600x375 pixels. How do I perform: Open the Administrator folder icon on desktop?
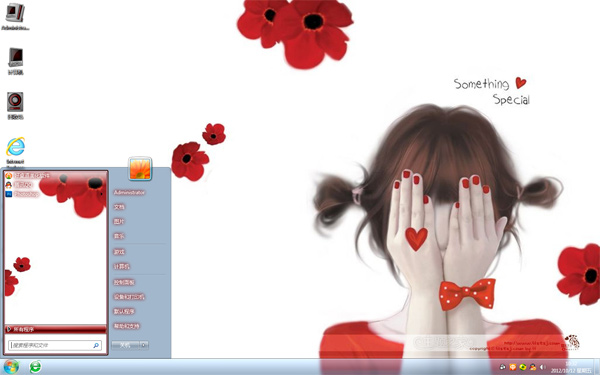(15, 16)
